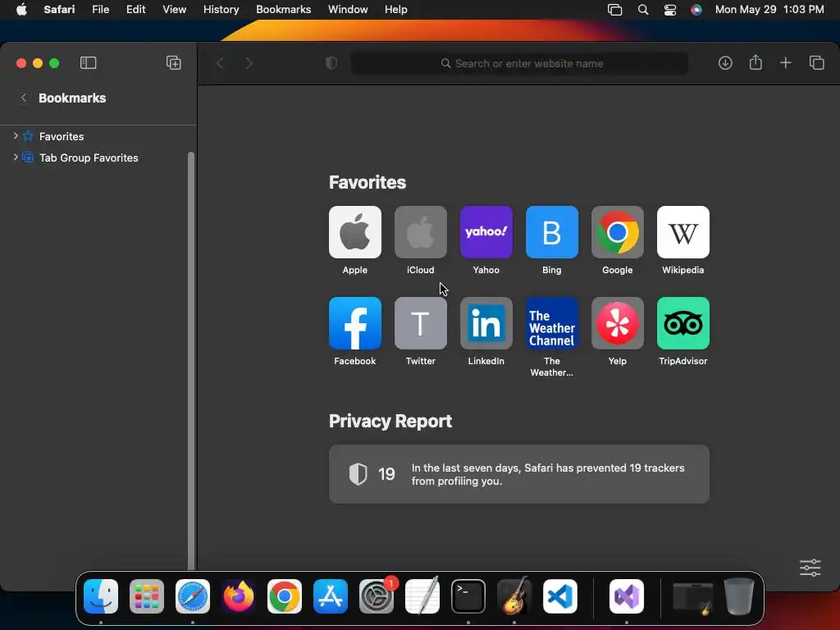This screenshot has height=630, width=840.
Task: Open TextEdit from the Dock
Action: point(422,596)
